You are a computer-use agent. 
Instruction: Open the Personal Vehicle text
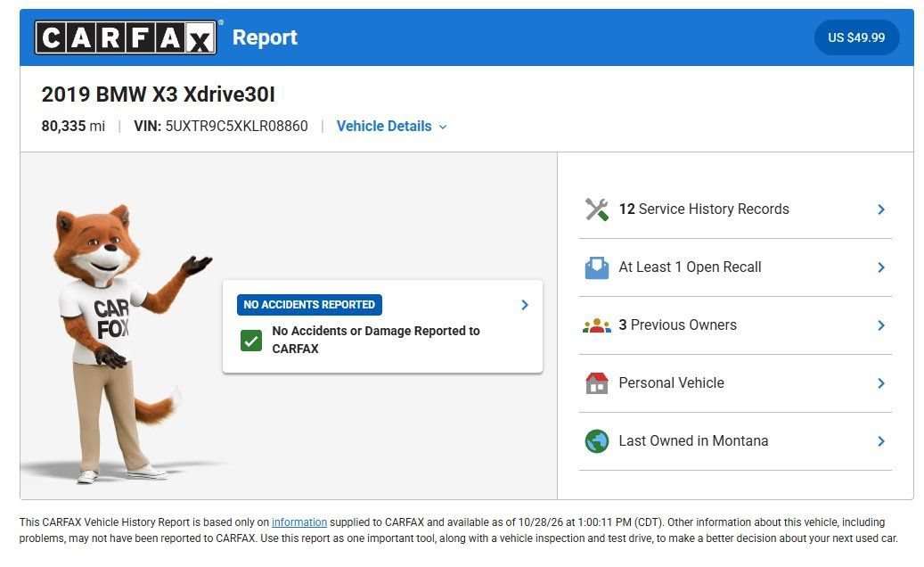[x=671, y=383]
